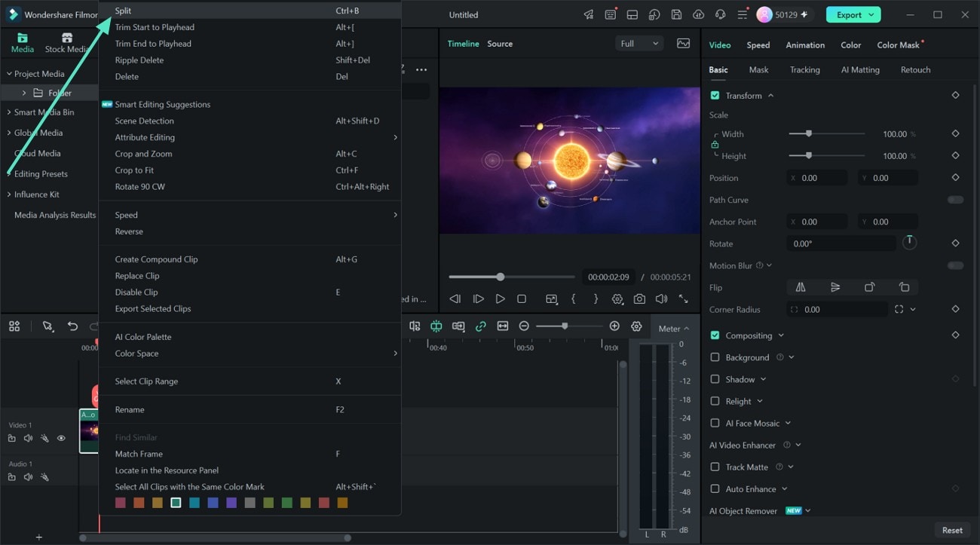Toggle the Path Curve switch
Viewport: 980px width, 545px height.
[x=955, y=200]
